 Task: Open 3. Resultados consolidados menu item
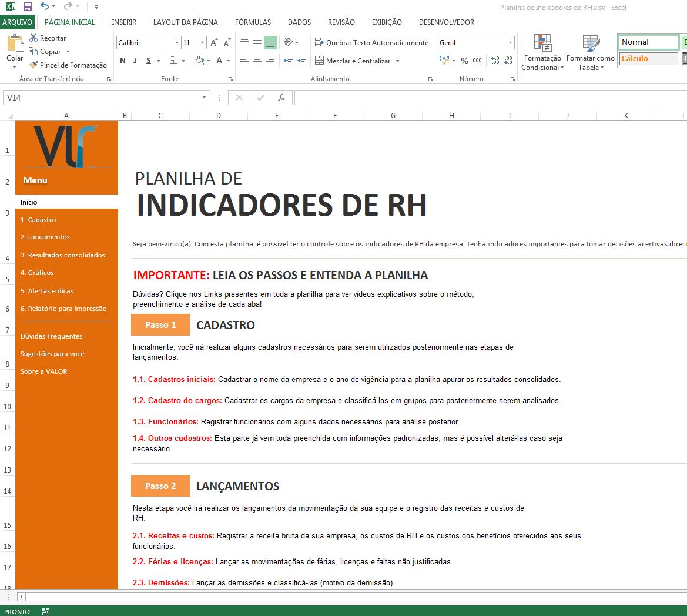coord(63,255)
